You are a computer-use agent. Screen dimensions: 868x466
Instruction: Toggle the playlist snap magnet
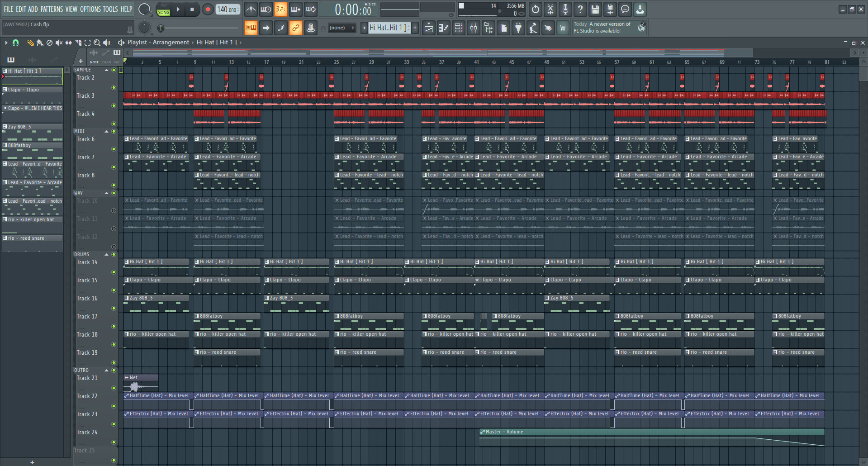click(x=15, y=43)
